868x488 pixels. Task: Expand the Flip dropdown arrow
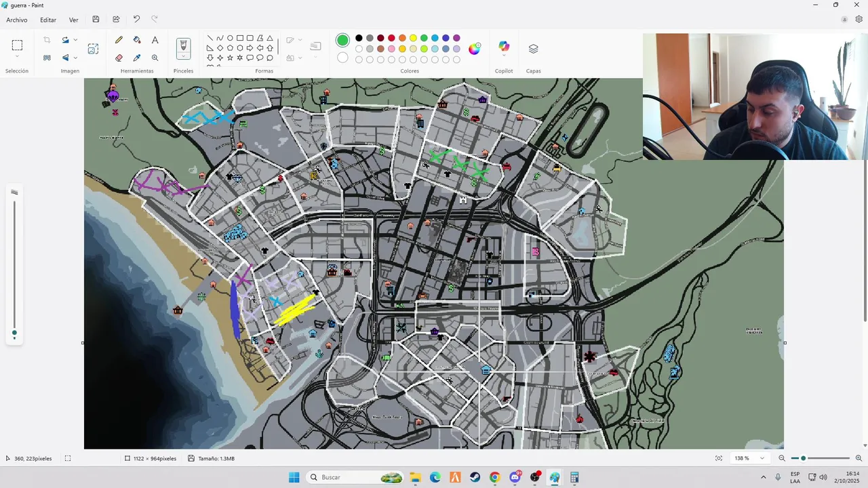pos(75,58)
